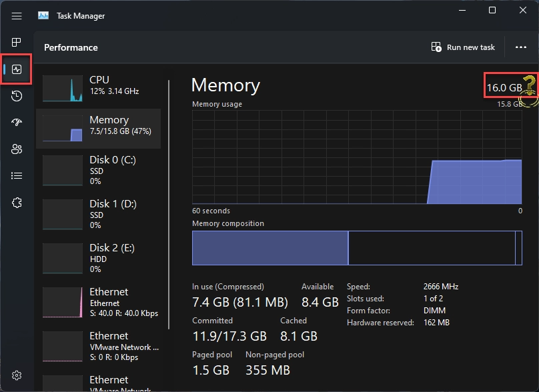Open Startup apps in the sidebar

pos(15,122)
